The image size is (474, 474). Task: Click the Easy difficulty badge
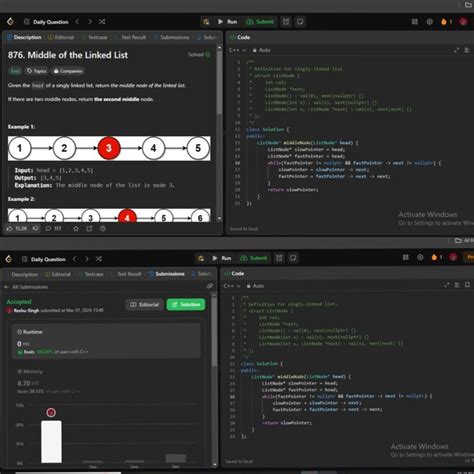point(15,71)
